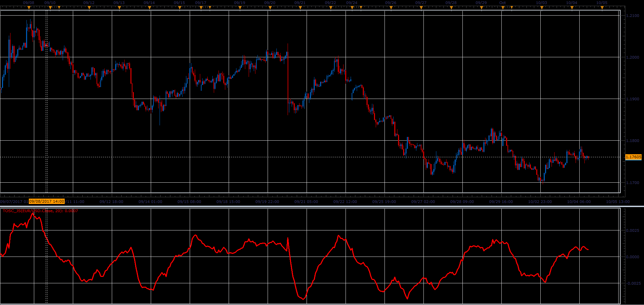The image size is (644, 305).
Task: Click the 09/24 date label on the top scale
Action: click(x=352, y=3)
